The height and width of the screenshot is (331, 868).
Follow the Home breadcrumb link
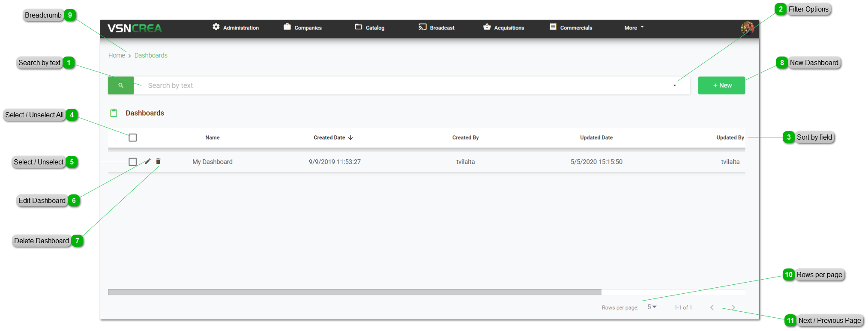point(117,56)
